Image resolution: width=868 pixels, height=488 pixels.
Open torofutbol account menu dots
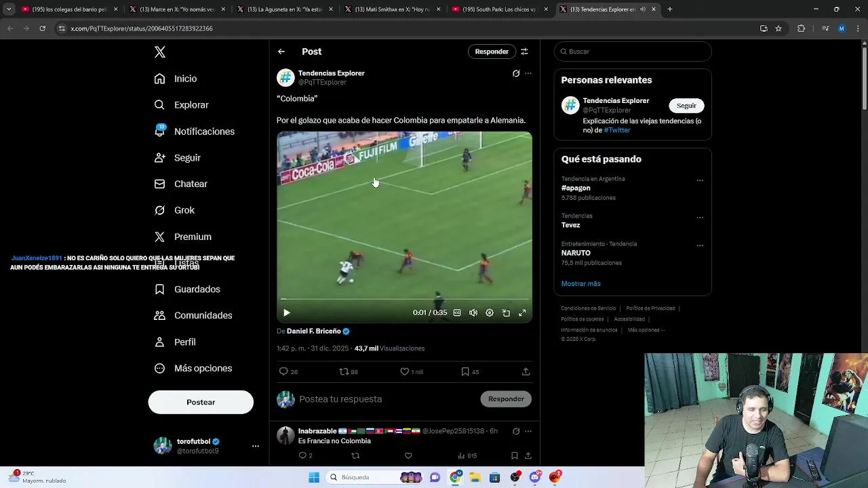point(256,446)
